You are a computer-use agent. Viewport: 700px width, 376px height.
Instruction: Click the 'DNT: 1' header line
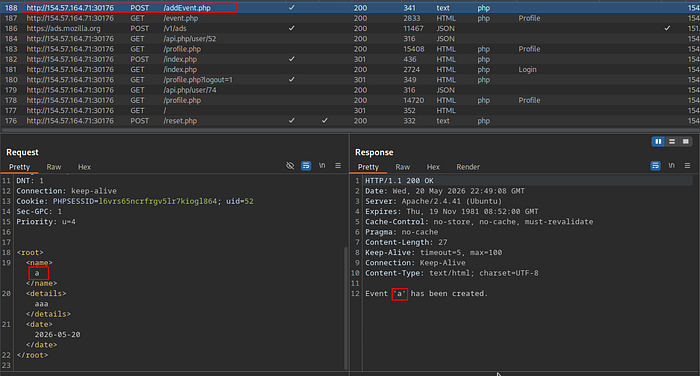coord(30,181)
